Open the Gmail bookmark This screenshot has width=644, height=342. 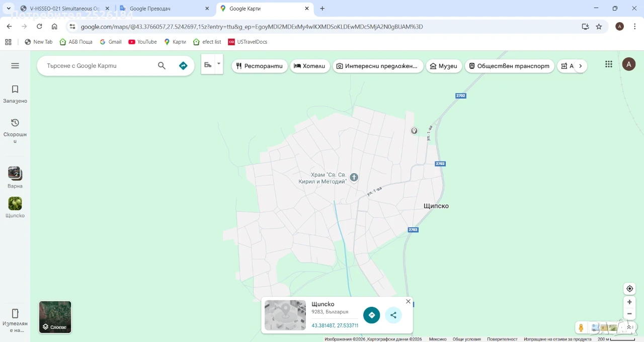coord(111,42)
